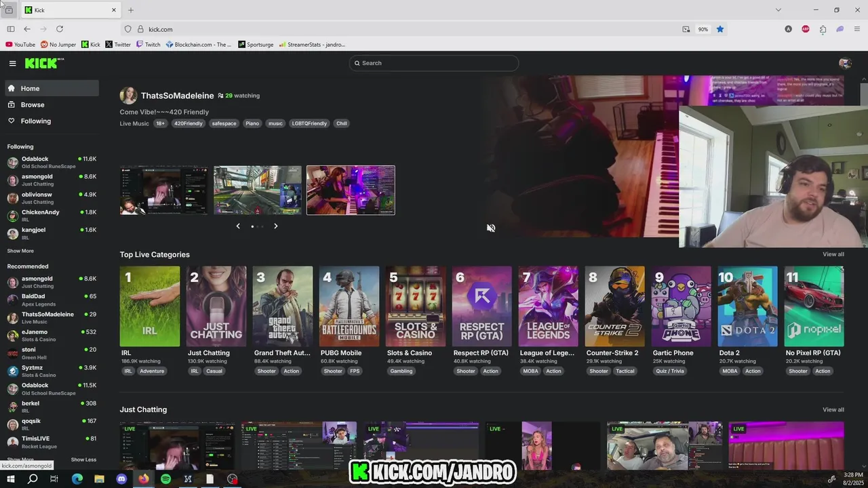The image size is (868, 488).
Task: Open Microsoft Edge from the taskbar
Action: click(77, 479)
